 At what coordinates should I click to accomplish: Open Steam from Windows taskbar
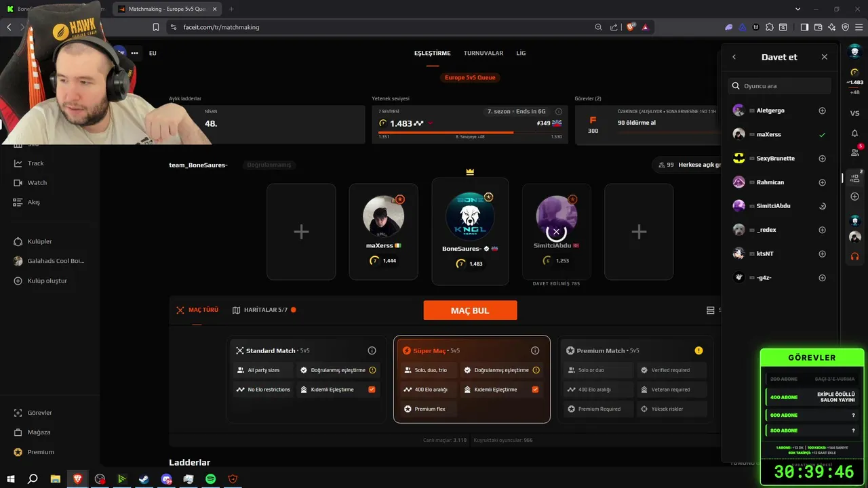144,479
